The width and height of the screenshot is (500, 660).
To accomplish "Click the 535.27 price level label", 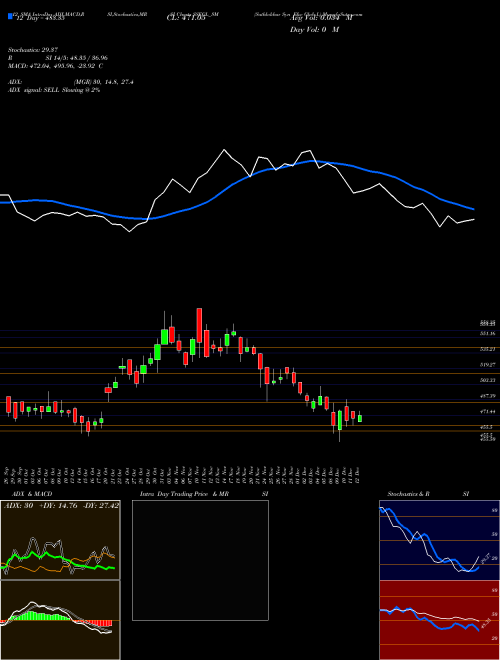I will 488,349.
